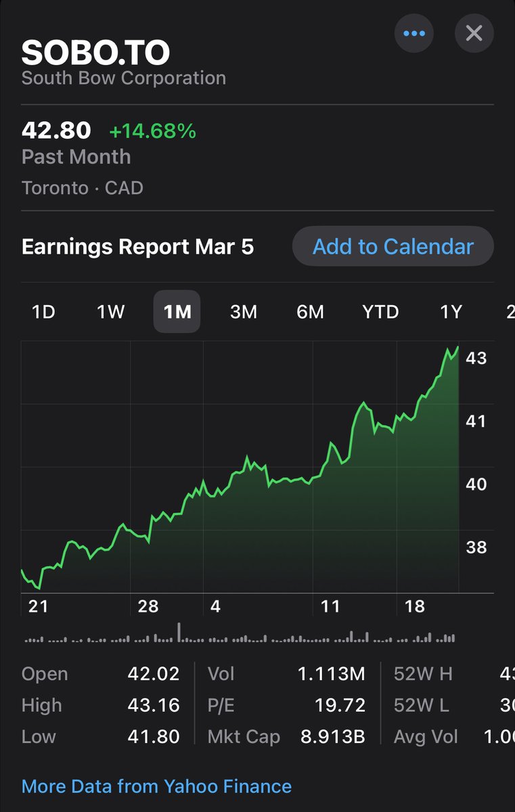Tap the chart date label 4
Viewport: 515px width, 812px height.
coord(215,606)
